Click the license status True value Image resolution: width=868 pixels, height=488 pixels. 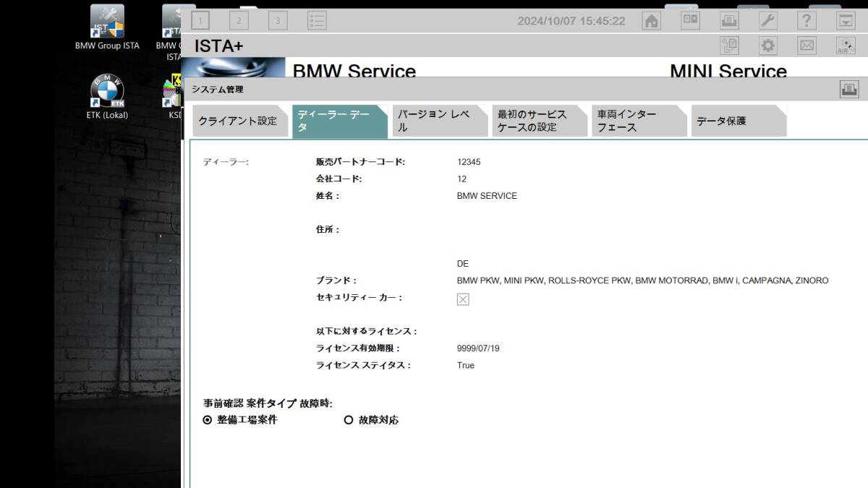point(466,366)
